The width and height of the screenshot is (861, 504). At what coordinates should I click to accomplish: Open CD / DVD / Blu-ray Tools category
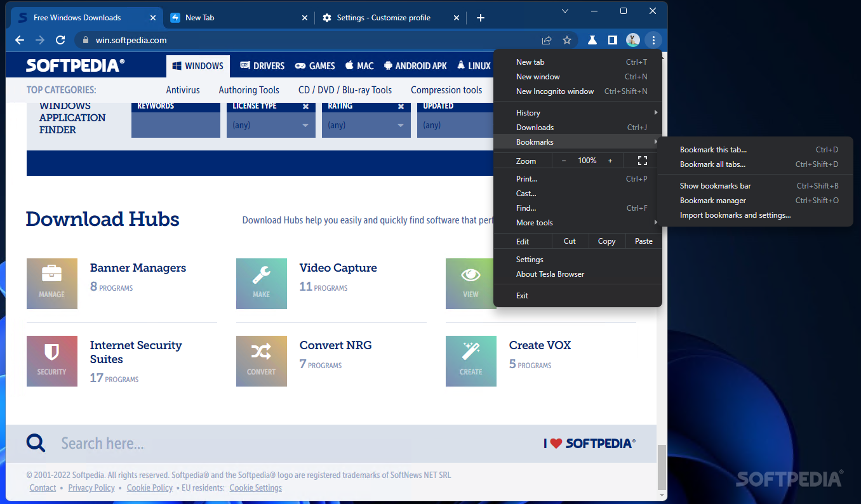[x=345, y=90]
